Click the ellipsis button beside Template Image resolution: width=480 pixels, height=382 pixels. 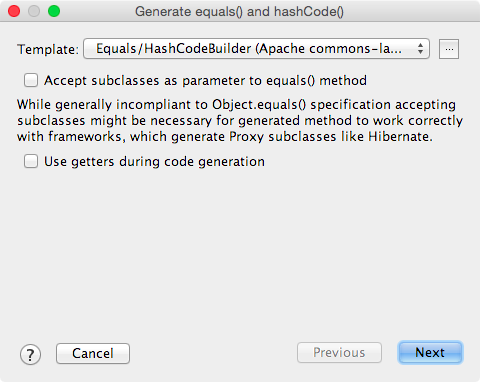click(x=449, y=49)
